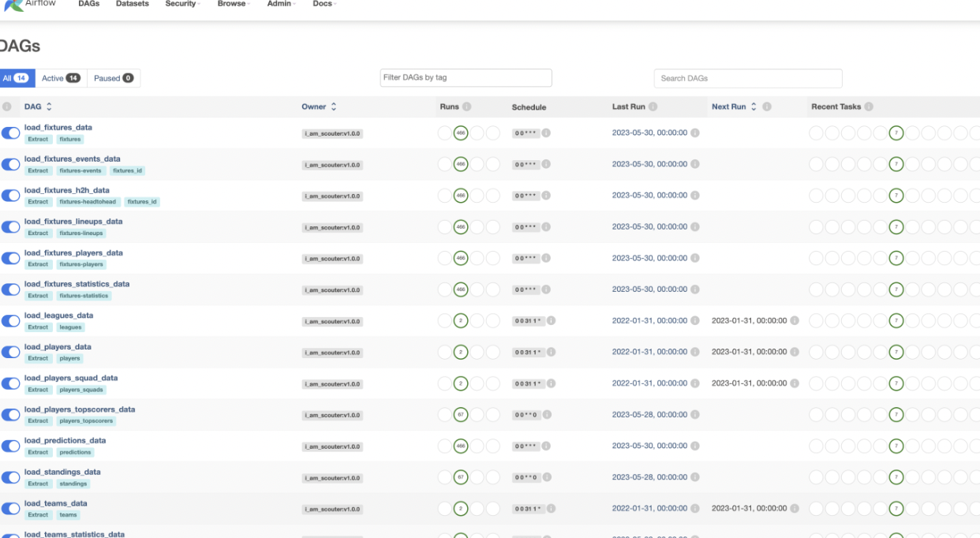Click the last run info icon for load_fixtures_h2h_data
This screenshot has height=538, width=980.
[x=695, y=196]
